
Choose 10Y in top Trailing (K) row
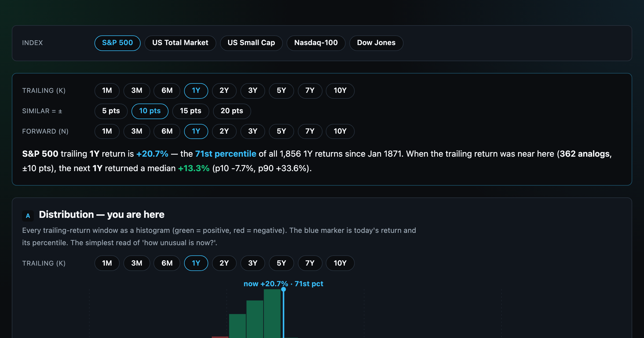point(340,91)
